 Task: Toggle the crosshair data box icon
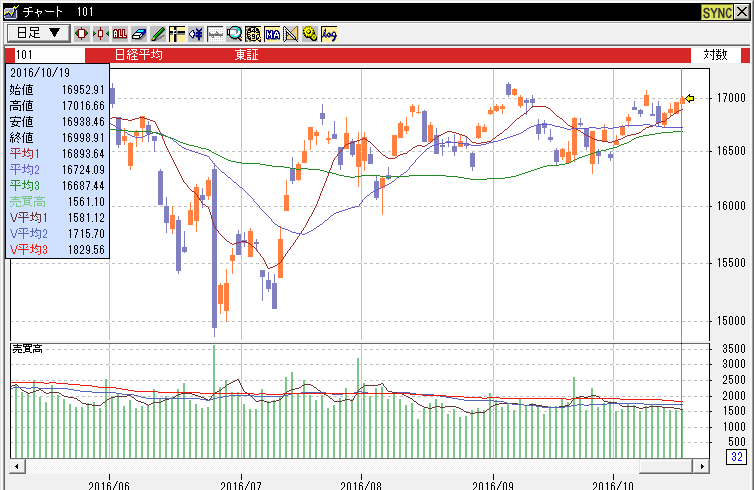177,33
